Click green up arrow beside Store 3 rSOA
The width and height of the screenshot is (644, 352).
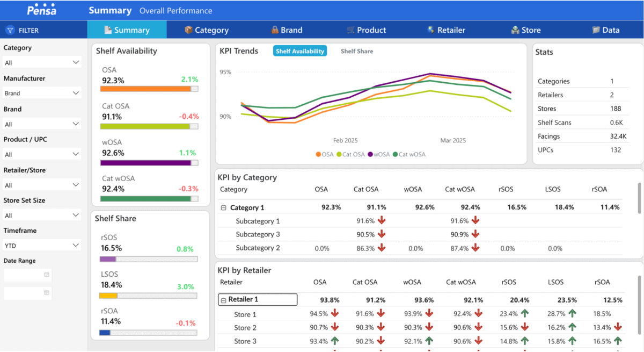[618, 341]
